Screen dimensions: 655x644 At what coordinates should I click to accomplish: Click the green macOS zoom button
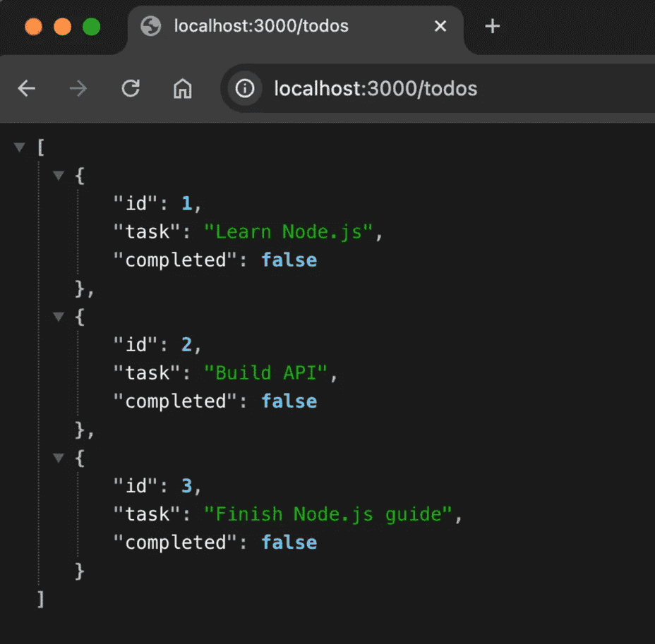[91, 25]
